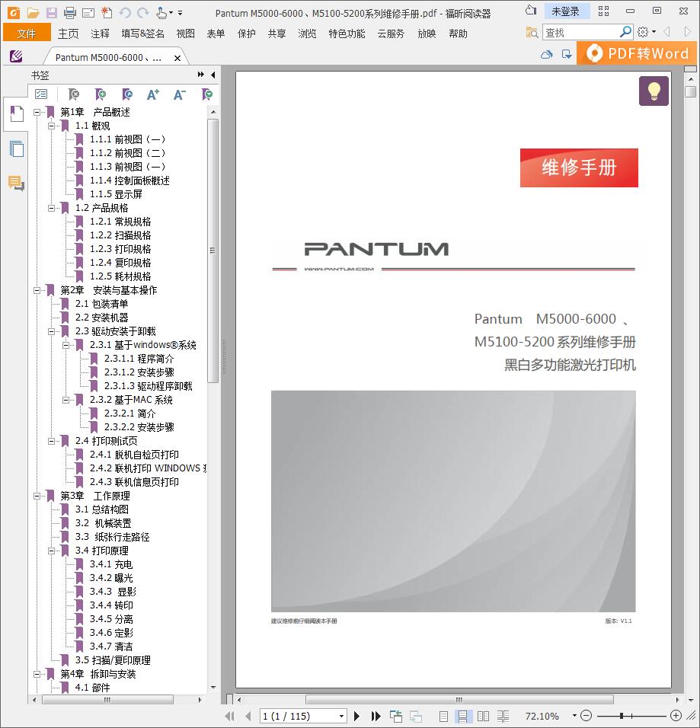Collapse the 3.4 打印原理 bookmark node
Viewport: 700px width, 728px height.
pyautogui.click(x=51, y=551)
